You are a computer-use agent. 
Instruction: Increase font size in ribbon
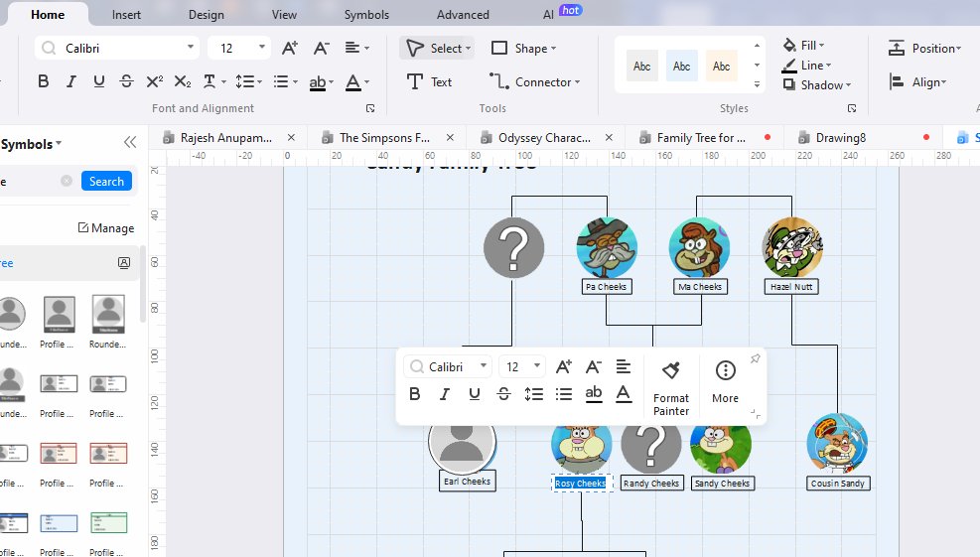289,48
